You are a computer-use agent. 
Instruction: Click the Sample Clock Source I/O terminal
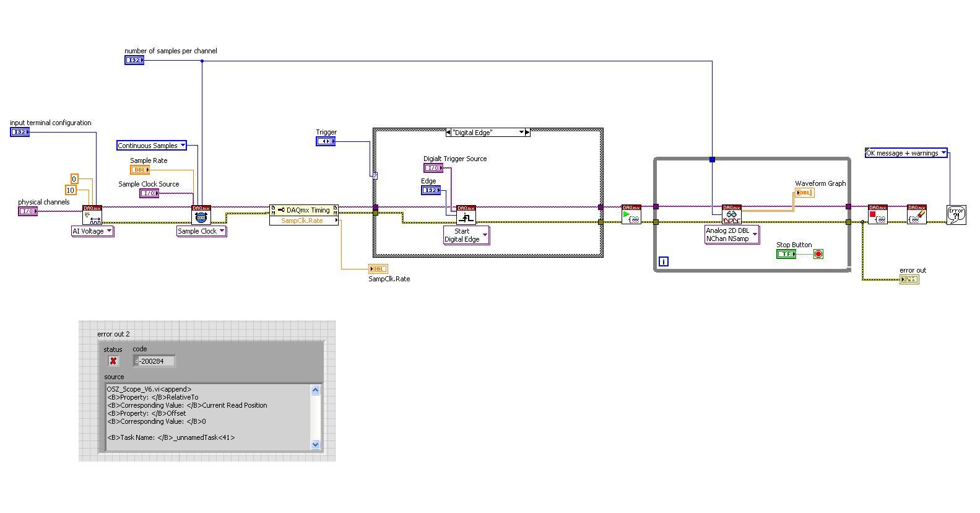[149, 193]
